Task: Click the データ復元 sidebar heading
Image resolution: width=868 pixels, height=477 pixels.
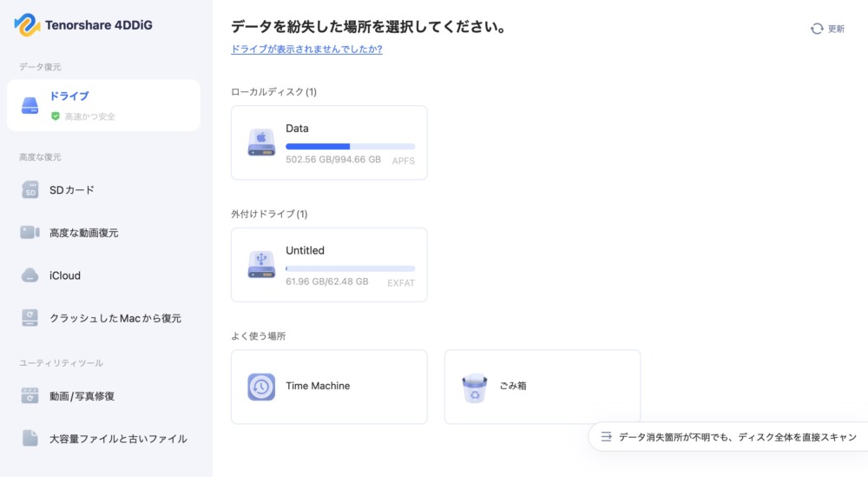Action: pyautogui.click(x=40, y=67)
